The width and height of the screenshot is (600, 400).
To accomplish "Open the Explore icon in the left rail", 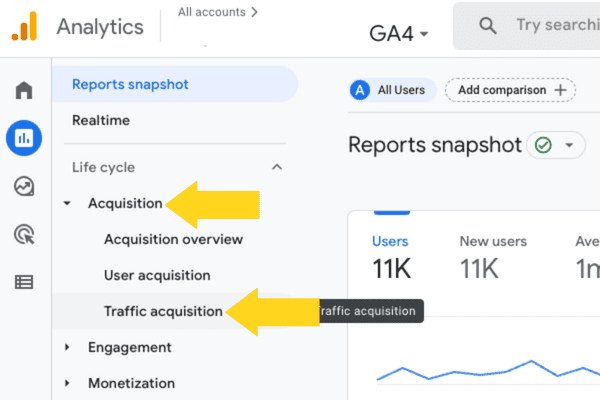I will tap(24, 186).
